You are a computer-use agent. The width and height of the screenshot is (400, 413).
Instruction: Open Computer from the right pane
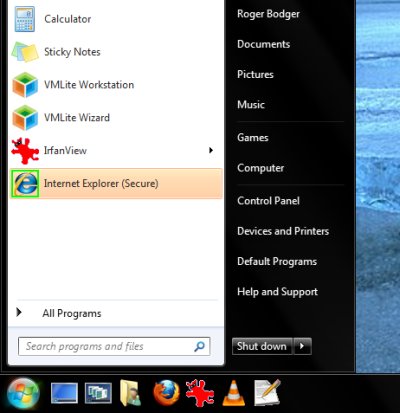(261, 168)
